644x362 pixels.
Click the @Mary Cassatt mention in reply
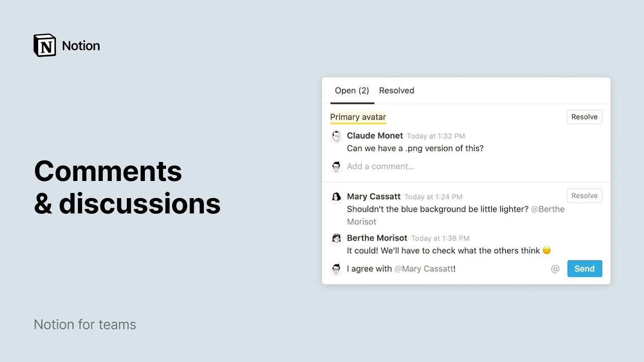pyautogui.click(x=424, y=269)
